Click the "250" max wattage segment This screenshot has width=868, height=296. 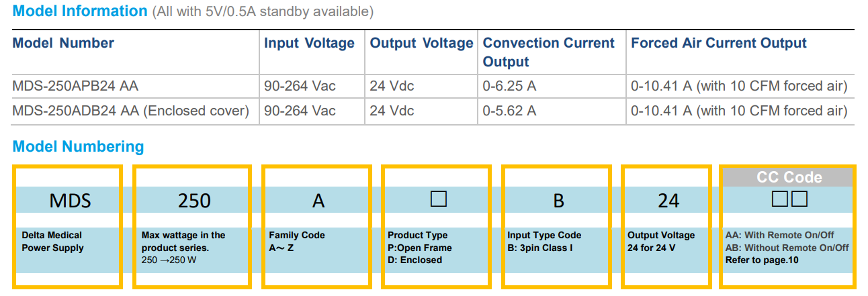194,201
